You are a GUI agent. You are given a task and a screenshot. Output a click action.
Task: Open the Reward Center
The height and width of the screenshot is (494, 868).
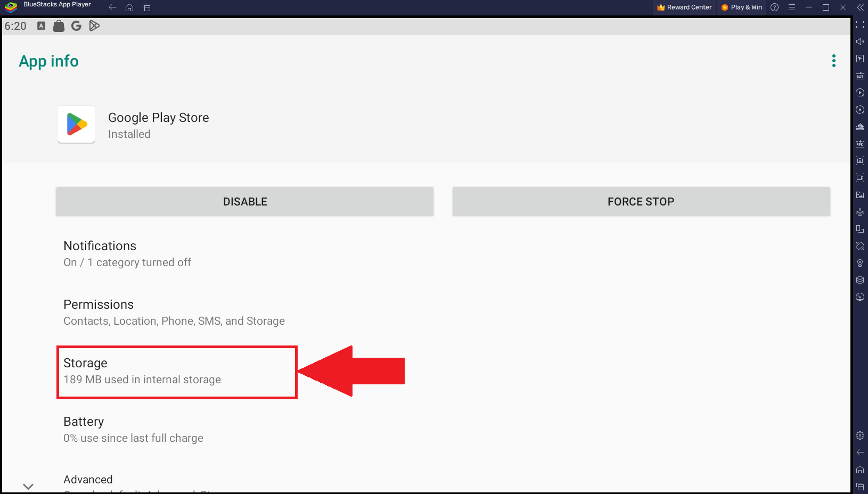(684, 7)
